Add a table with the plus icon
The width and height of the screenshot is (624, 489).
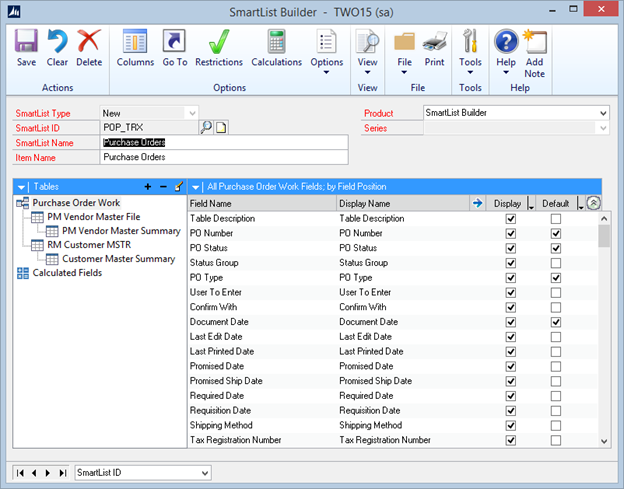click(148, 187)
